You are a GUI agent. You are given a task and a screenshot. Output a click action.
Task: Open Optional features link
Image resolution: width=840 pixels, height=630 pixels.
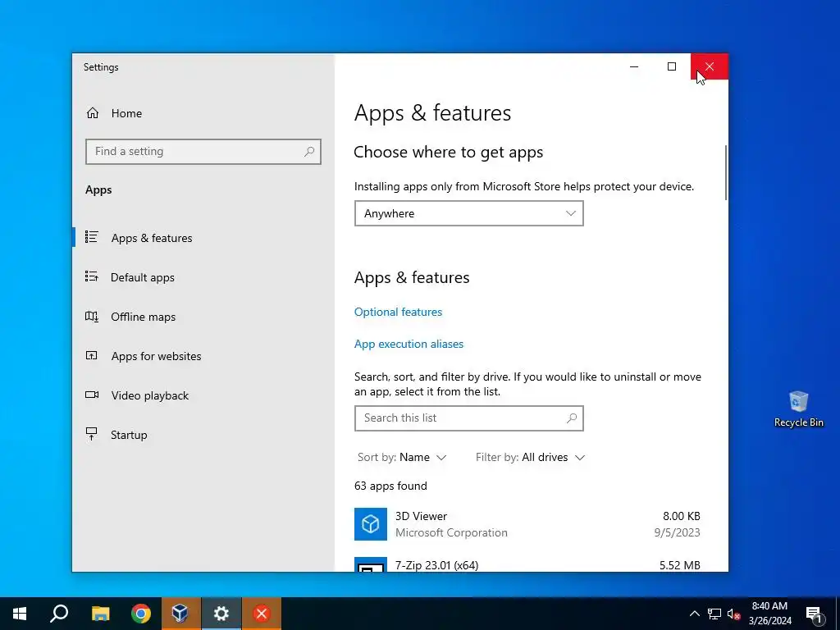click(x=398, y=312)
